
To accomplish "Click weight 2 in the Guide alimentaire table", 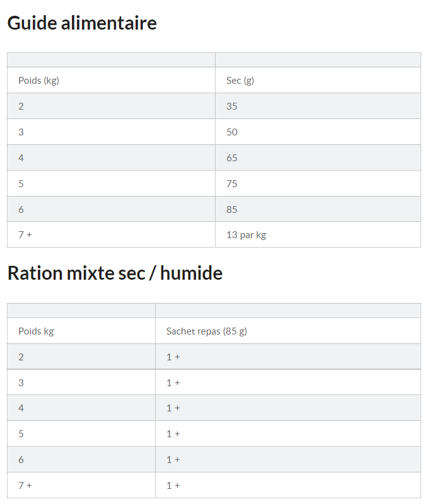I will [21, 106].
